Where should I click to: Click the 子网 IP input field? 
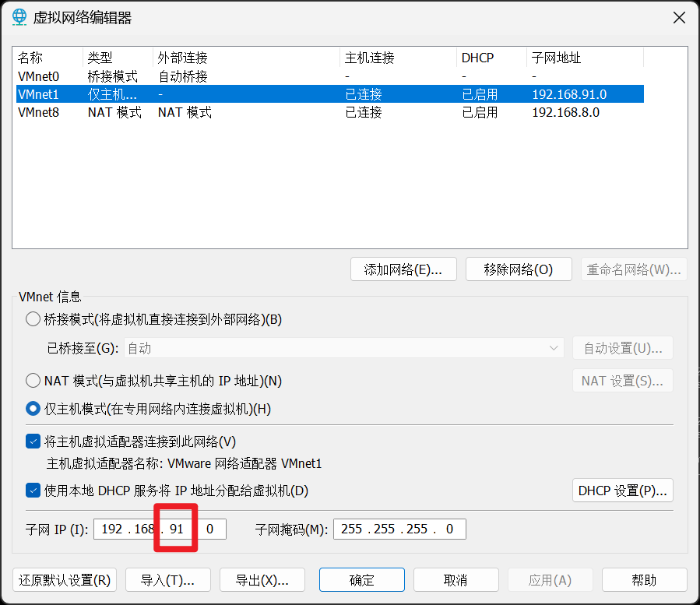160,529
